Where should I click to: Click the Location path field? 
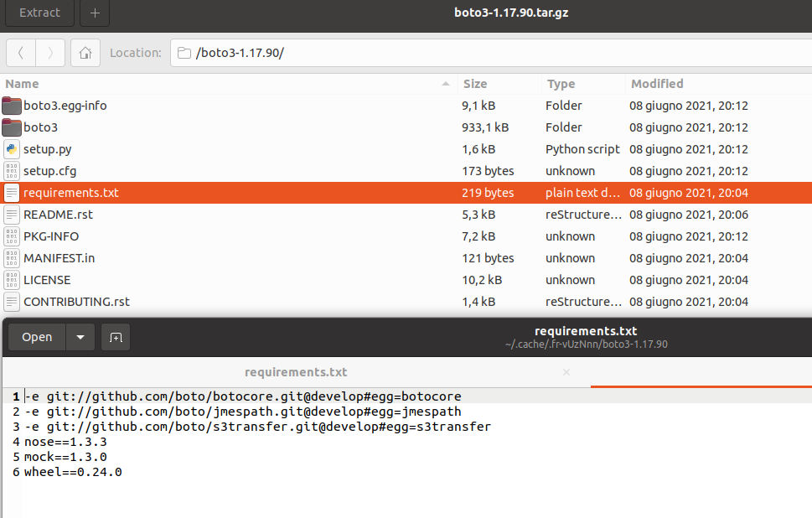pyautogui.click(x=491, y=53)
